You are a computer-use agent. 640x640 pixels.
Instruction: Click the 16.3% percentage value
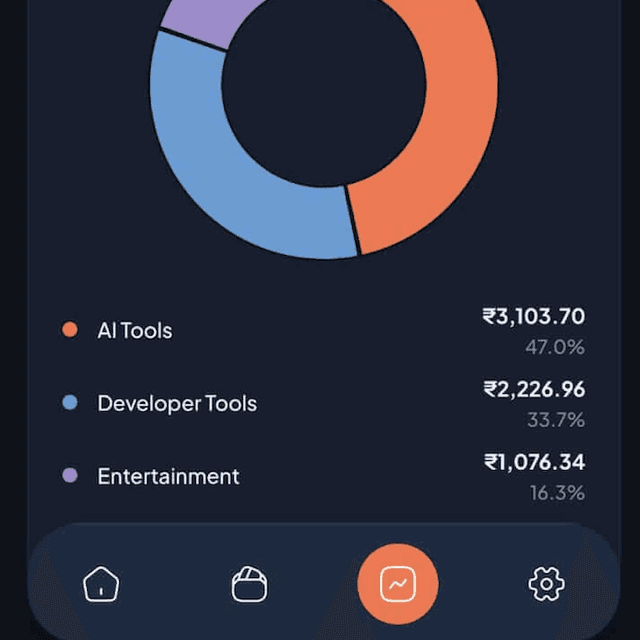pyautogui.click(x=555, y=492)
